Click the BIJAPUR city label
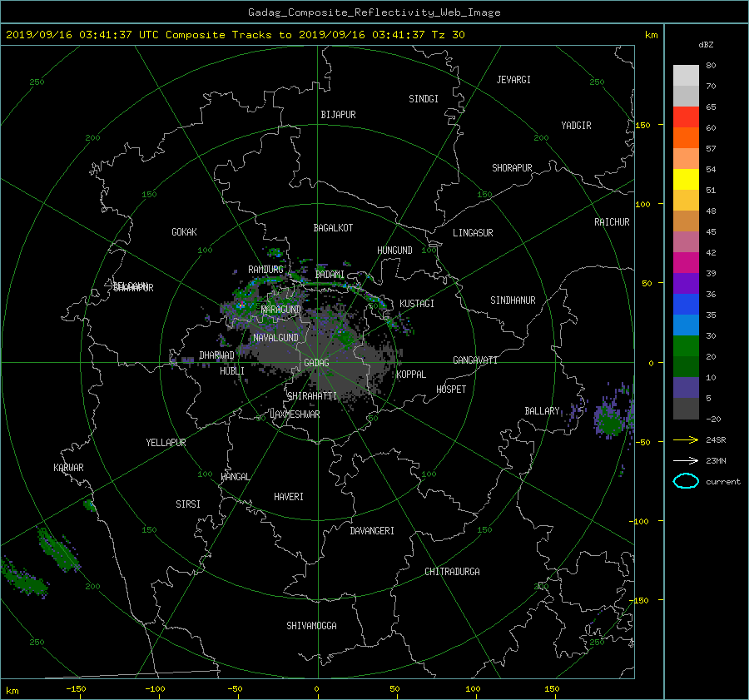 pyautogui.click(x=338, y=115)
